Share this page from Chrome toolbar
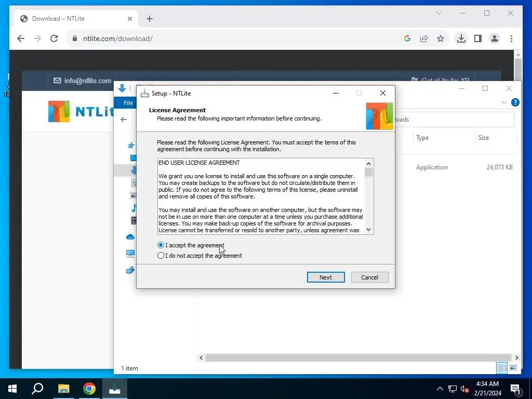532x399 pixels. tap(424, 38)
